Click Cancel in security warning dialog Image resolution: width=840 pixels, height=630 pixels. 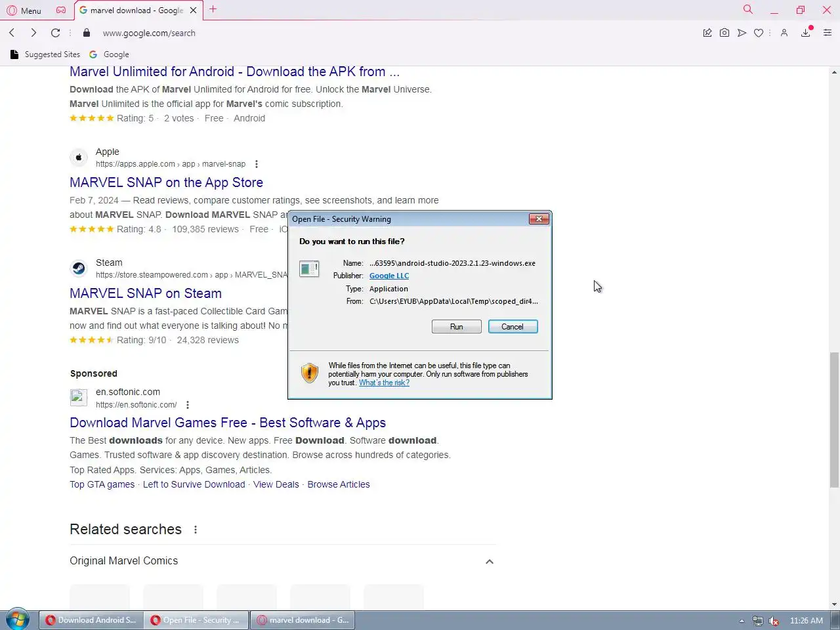[x=513, y=327]
